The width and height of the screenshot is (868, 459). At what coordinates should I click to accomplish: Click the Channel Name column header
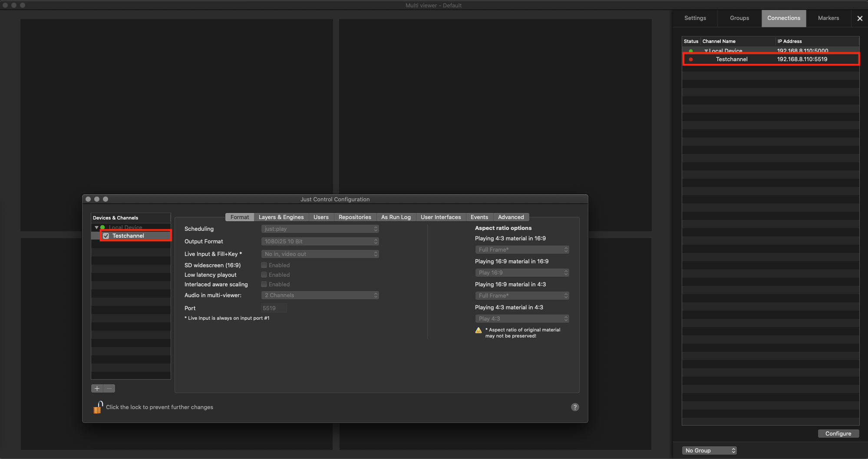(738, 41)
